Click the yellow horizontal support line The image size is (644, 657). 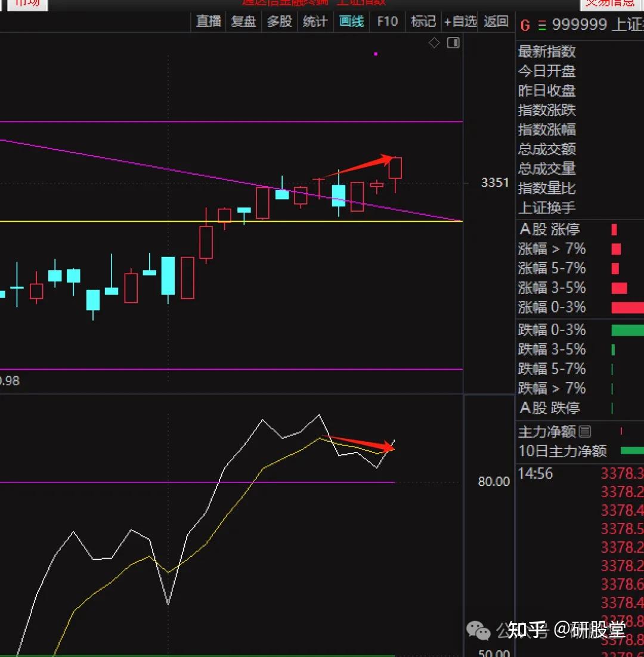point(119,221)
